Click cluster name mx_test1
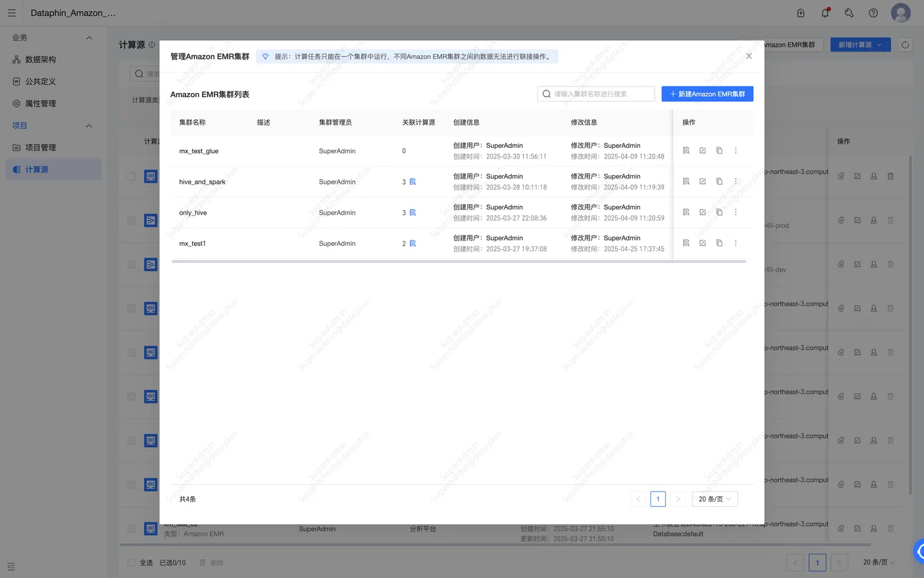924x578 pixels. [x=192, y=243]
